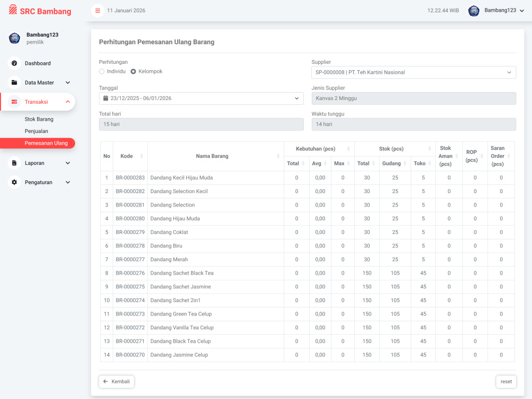Click code BR-0000281

[x=130, y=205]
